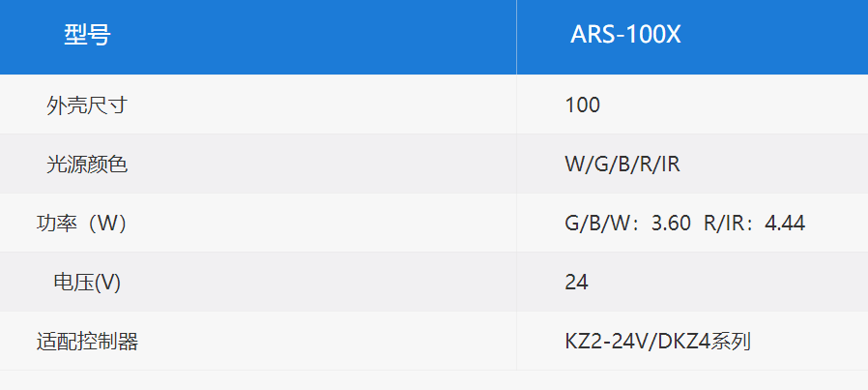
Task: Click the 电压(V) row label
Action: (87, 283)
